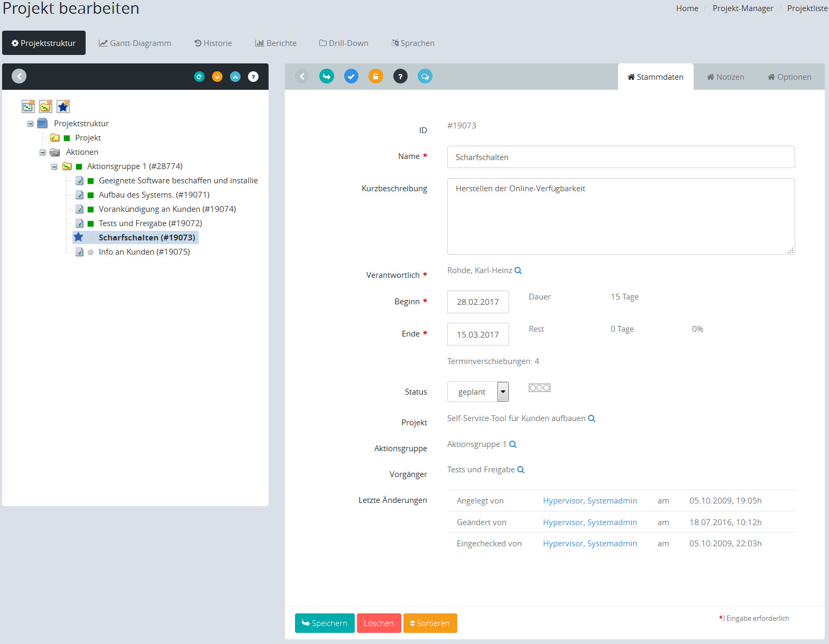Collapse the Aktionen tree node
Image resolution: width=829 pixels, height=644 pixels.
pos(42,152)
